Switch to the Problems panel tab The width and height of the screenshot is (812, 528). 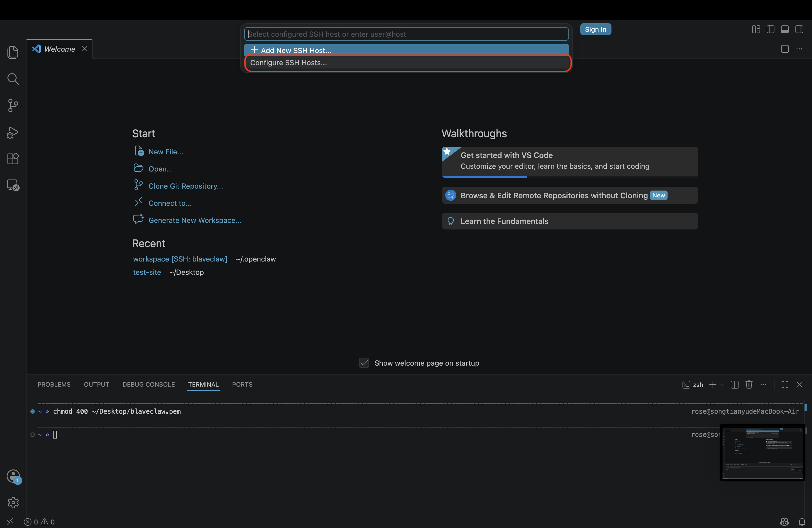point(54,384)
